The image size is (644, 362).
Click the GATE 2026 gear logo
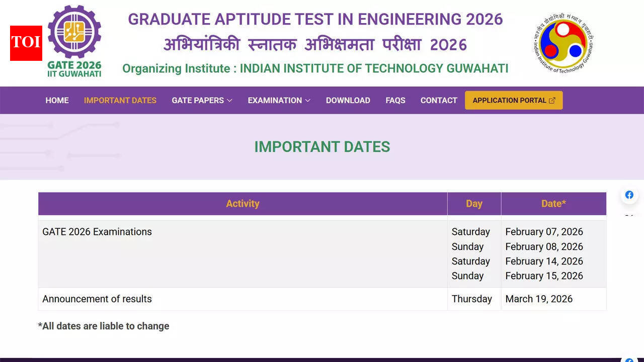74,32
